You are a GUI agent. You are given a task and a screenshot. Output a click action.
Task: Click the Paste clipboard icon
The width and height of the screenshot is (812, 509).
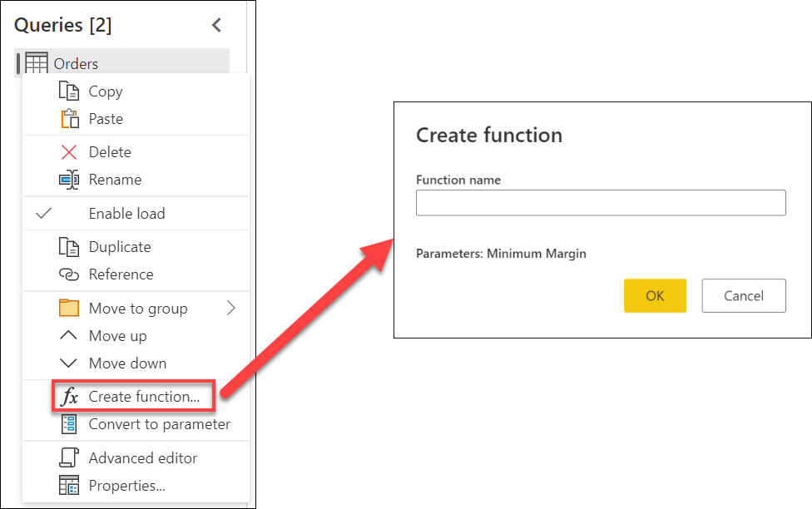pos(69,119)
